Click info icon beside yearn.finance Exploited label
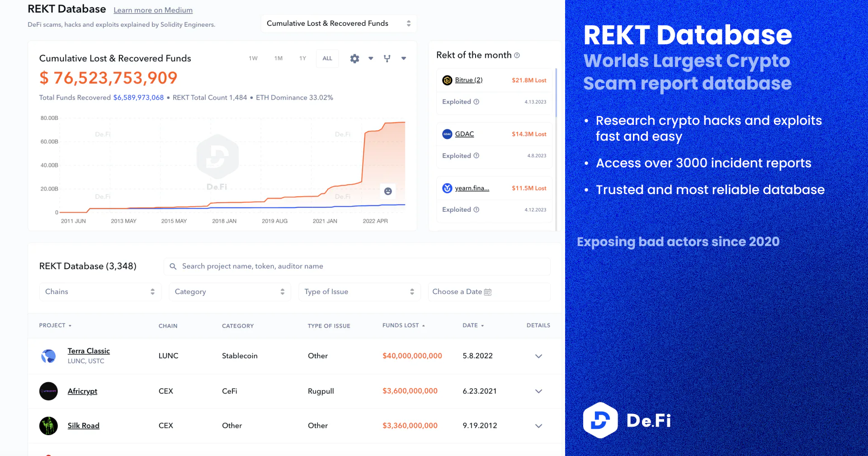 (x=476, y=209)
